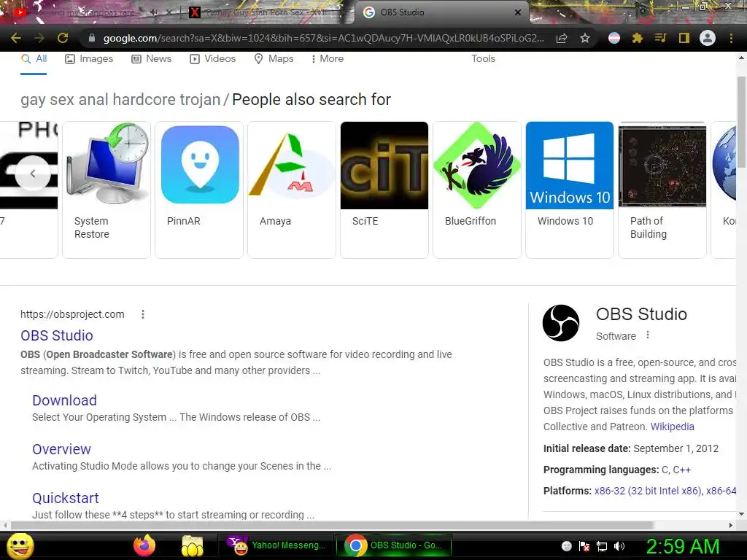The width and height of the screenshot is (747, 560).
Task: Click the scrollbar down arrow
Action: [741, 514]
